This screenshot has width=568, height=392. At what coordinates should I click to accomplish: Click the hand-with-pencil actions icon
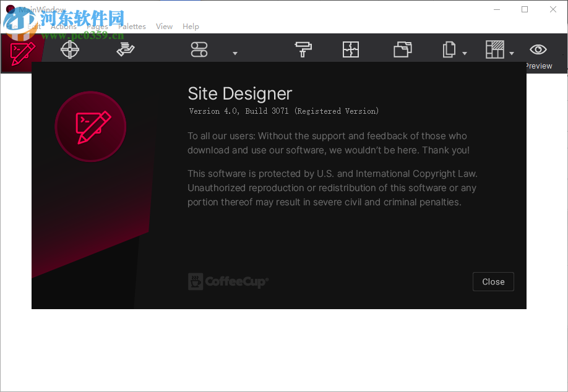tap(125, 49)
